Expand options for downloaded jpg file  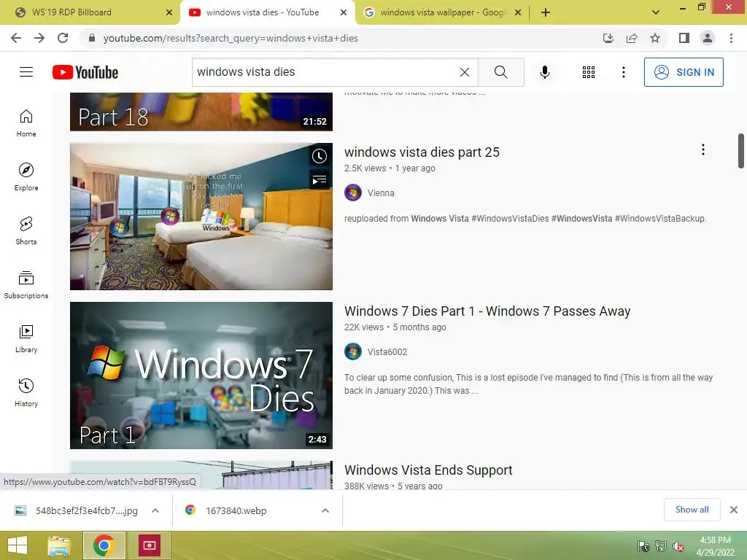(x=155, y=510)
